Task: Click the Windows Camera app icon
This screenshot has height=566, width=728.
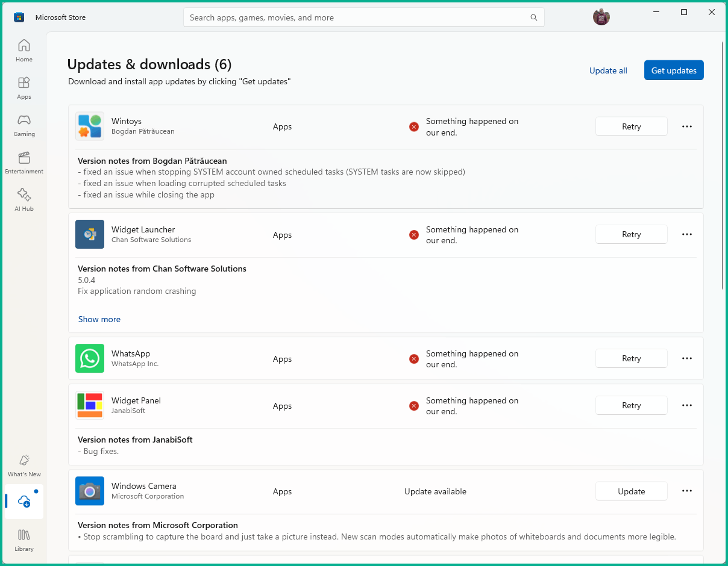Action: (x=90, y=491)
